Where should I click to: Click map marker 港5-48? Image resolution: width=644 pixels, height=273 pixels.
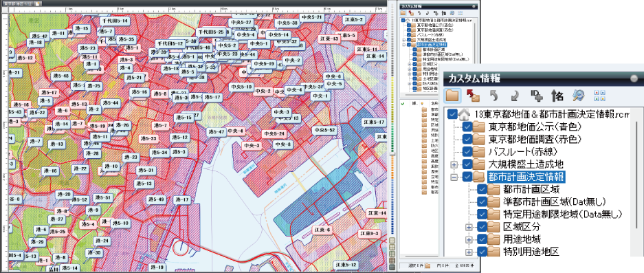coord(61,76)
